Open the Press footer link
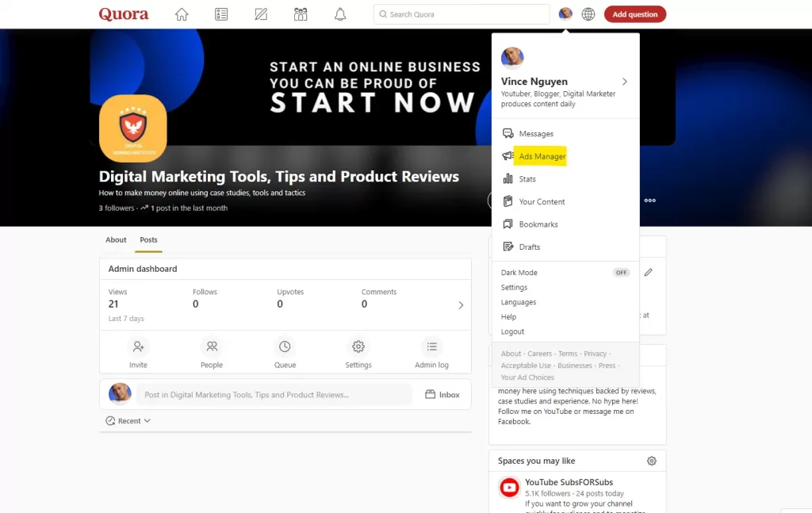 click(607, 366)
